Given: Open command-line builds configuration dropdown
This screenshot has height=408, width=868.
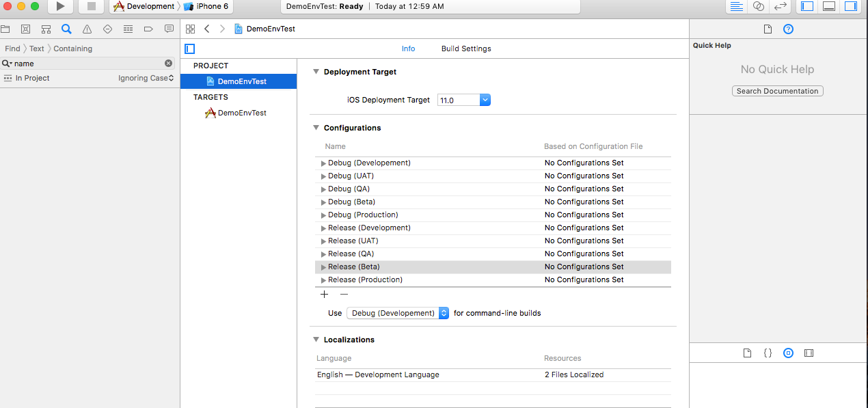Looking at the screenshot, I should point(398,313).
